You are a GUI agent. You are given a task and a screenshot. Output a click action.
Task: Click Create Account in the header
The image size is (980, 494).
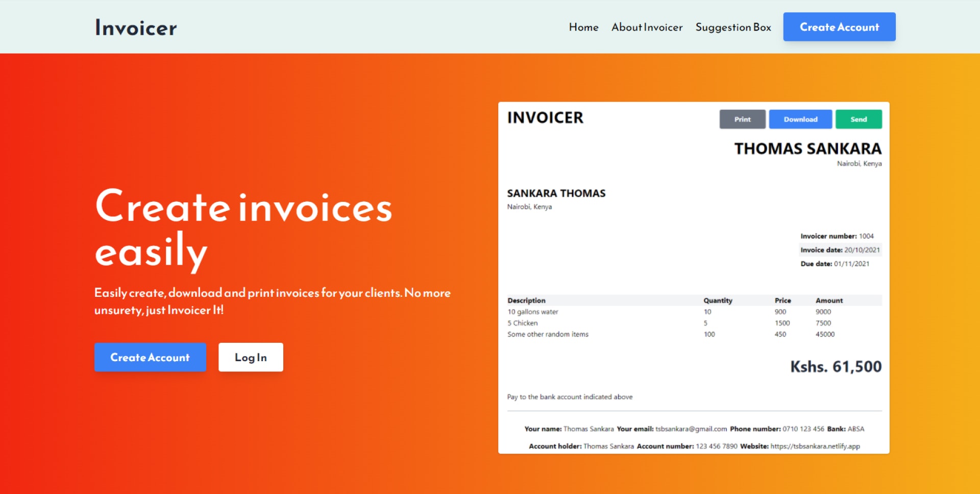tap(839, 27)
